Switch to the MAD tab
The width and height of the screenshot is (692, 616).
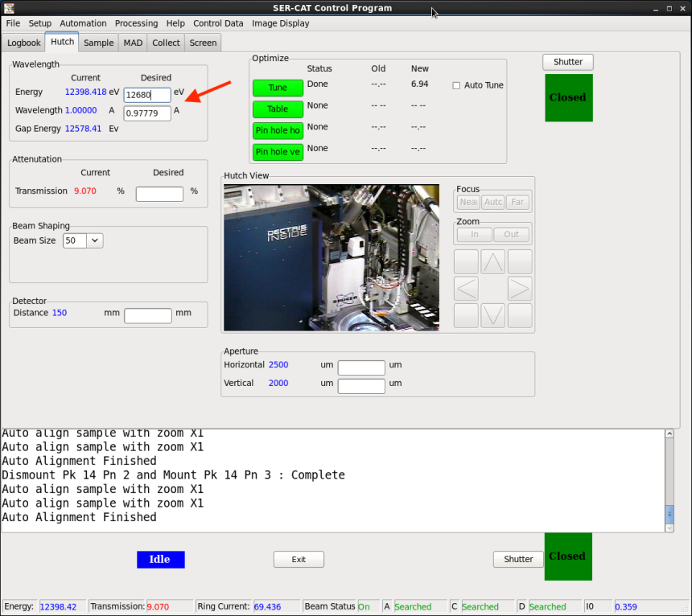tap(133, 43)
